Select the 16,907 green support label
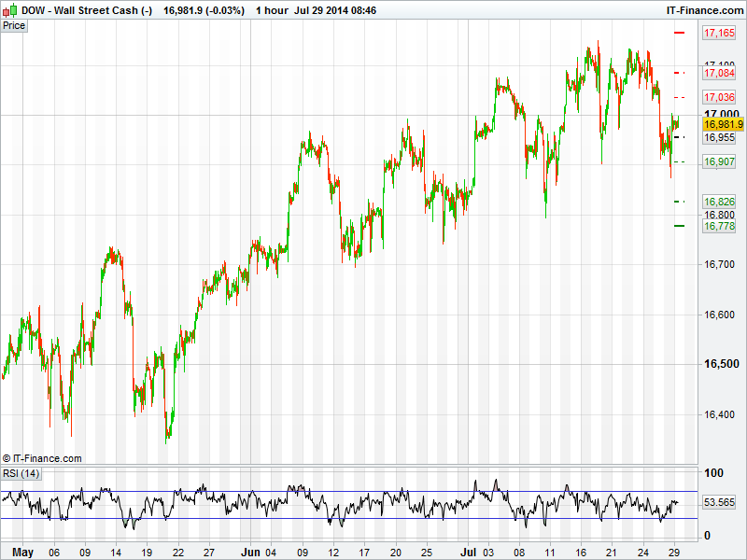This screenshot has height=560, width=747. 719,161
